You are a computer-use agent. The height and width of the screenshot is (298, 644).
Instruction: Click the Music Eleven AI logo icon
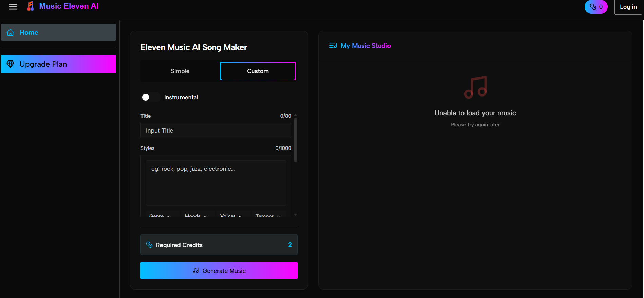pyautogui.click(x=31, y=6)
